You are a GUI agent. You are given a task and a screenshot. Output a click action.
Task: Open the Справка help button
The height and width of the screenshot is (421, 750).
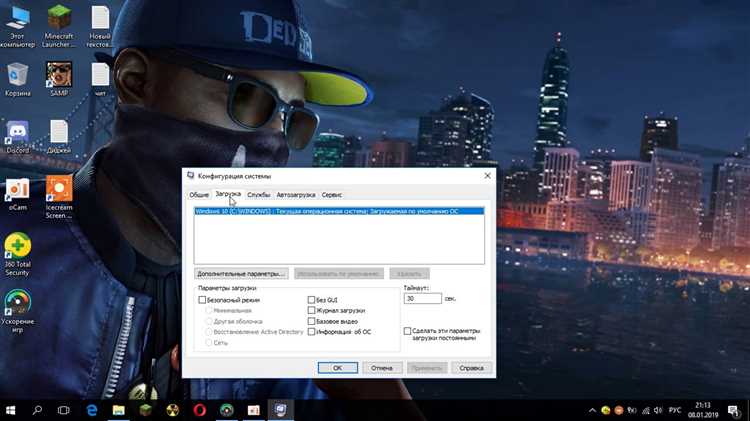point(472,368)
